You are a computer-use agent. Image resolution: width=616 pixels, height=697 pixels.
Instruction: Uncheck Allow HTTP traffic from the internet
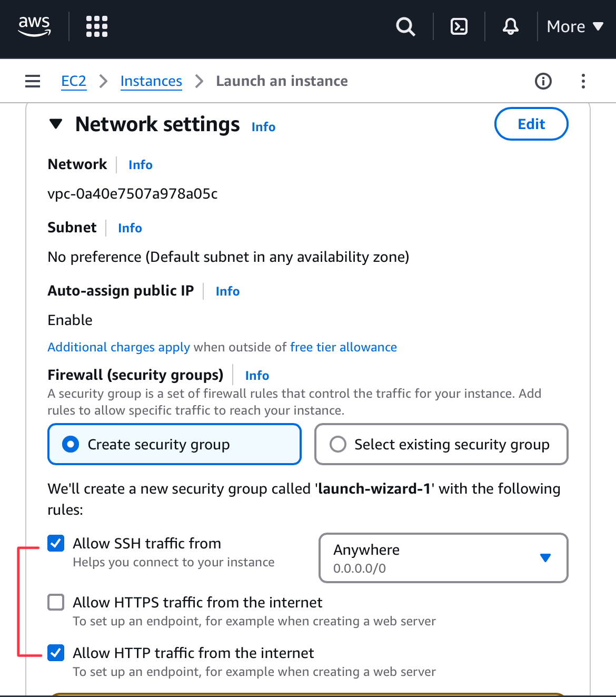pyautogui.click(x=56, y=653)
